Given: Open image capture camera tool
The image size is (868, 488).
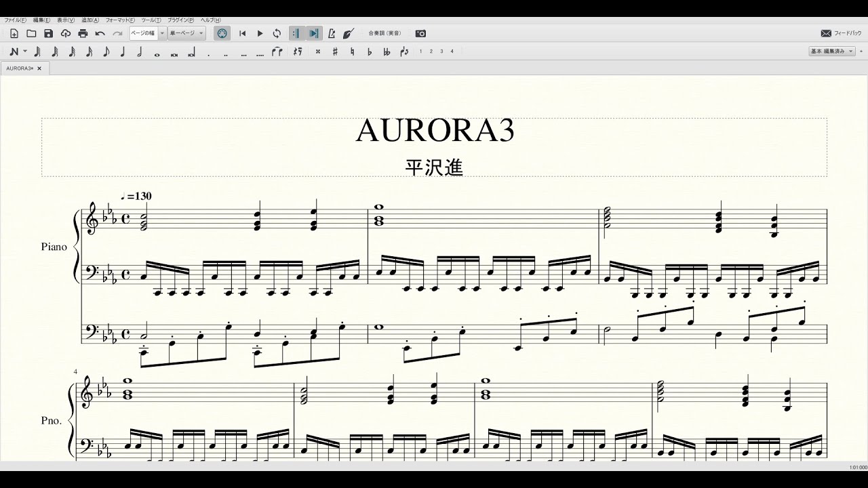Looking at the screenshot, I should tap(420, 33).
